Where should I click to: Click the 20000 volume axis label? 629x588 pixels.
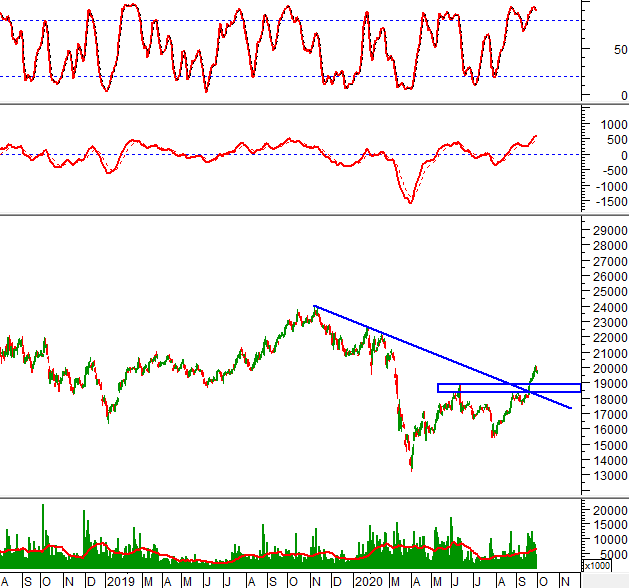(x=604, y=510)
